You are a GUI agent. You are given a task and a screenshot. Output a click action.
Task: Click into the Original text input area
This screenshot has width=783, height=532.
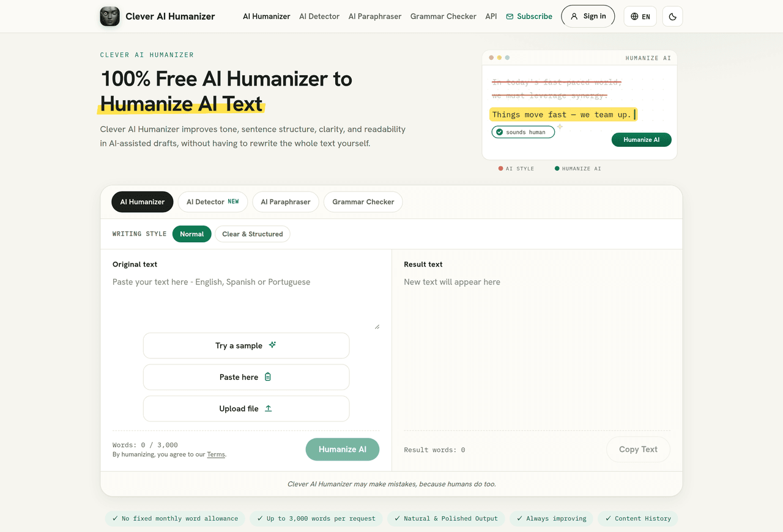(246, 303)
